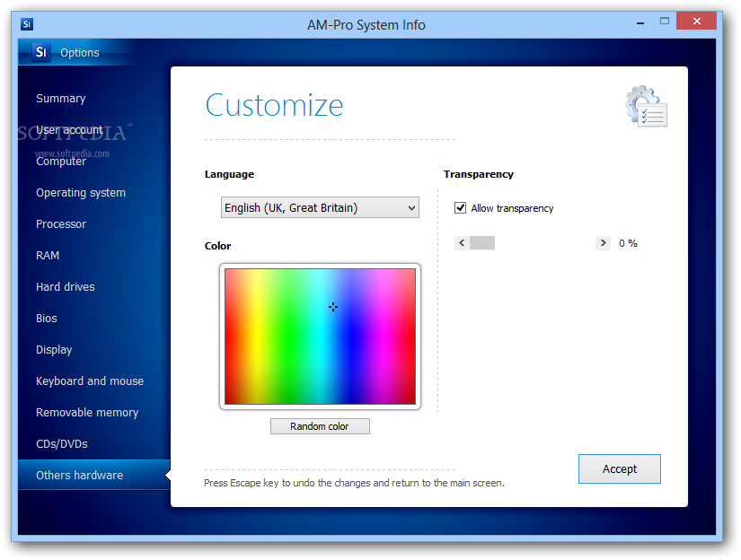This screenshot has height=560, width=741.
Task: Open CDs/DVDs section
Action: [x=62, y=444]
